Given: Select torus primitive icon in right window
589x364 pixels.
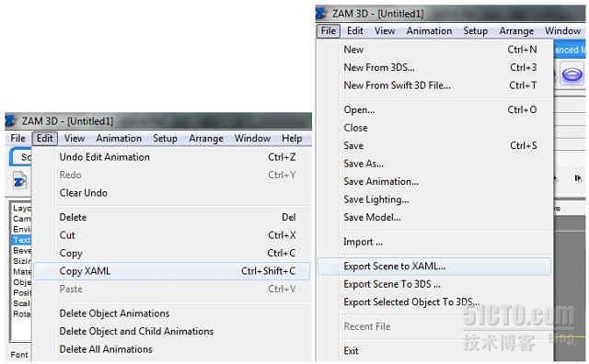Looking at the screenshot, I should coord(572,74).
